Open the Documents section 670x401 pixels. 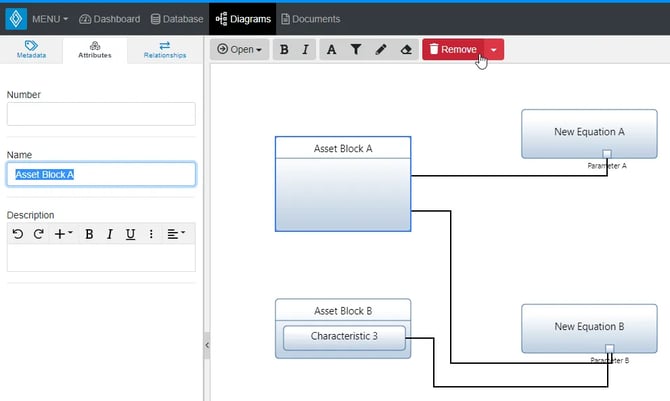point(311,19)
